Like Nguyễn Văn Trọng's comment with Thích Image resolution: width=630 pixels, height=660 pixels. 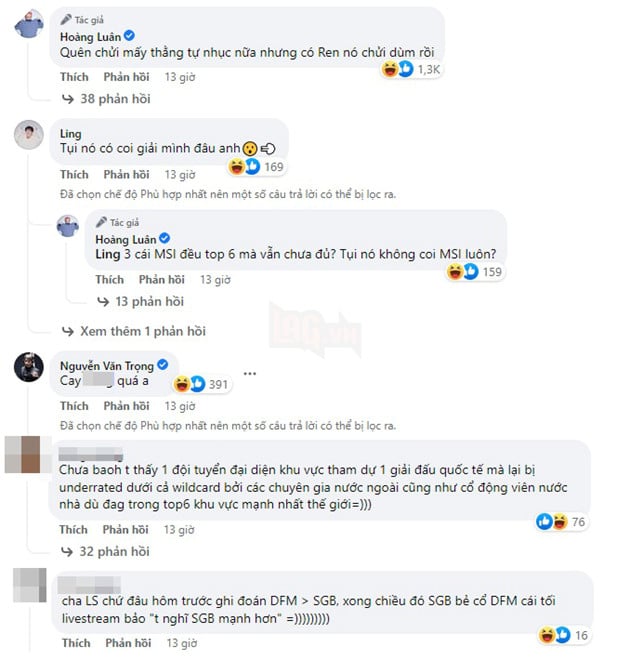point(74,406)
